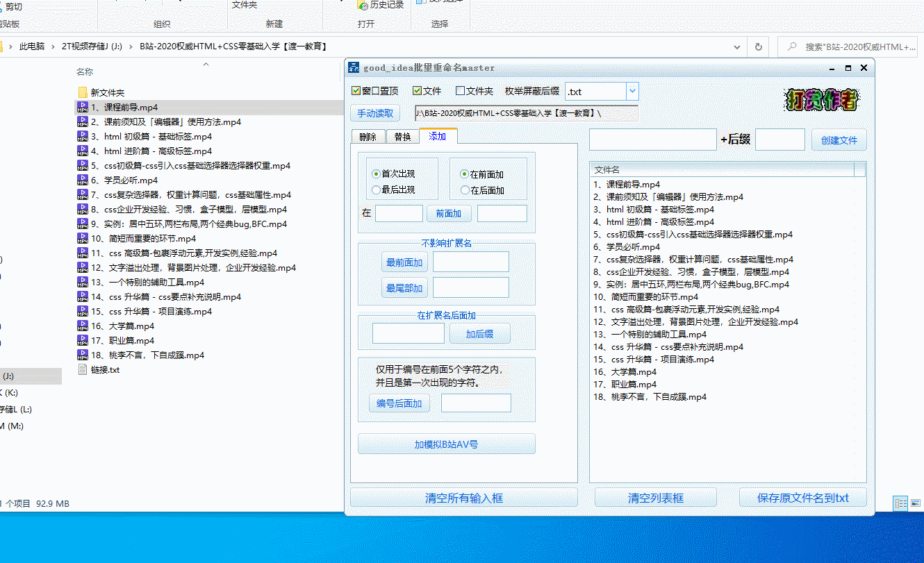Screen dimensions: 924x563
Task: Switch to the 添加 tab
Action: coord(438,136)
